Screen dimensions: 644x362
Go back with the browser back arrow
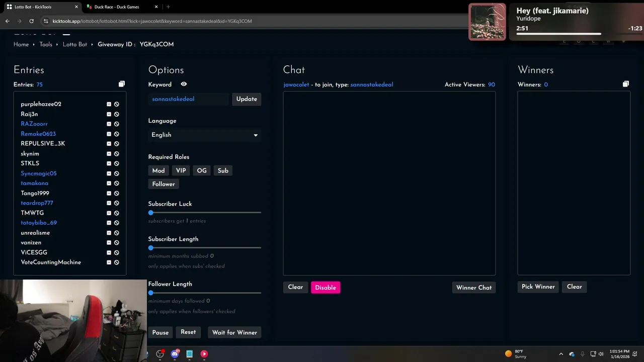tap(7, 21)
